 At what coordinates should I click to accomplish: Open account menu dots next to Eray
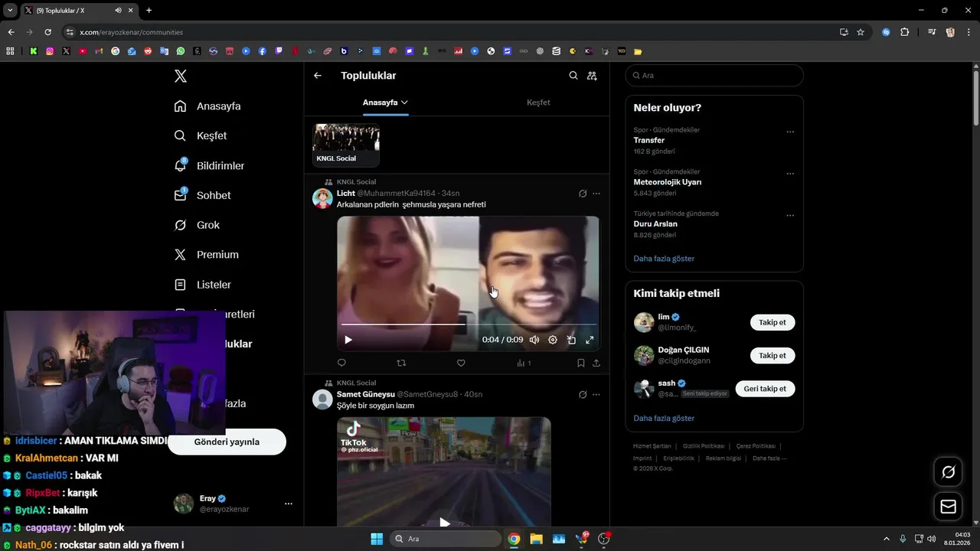(289, 504)
